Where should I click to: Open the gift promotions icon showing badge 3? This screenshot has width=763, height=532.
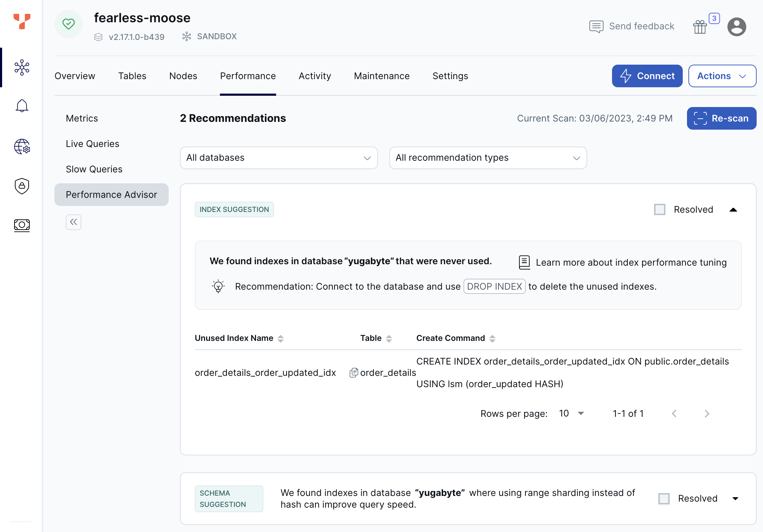[700, 26]
